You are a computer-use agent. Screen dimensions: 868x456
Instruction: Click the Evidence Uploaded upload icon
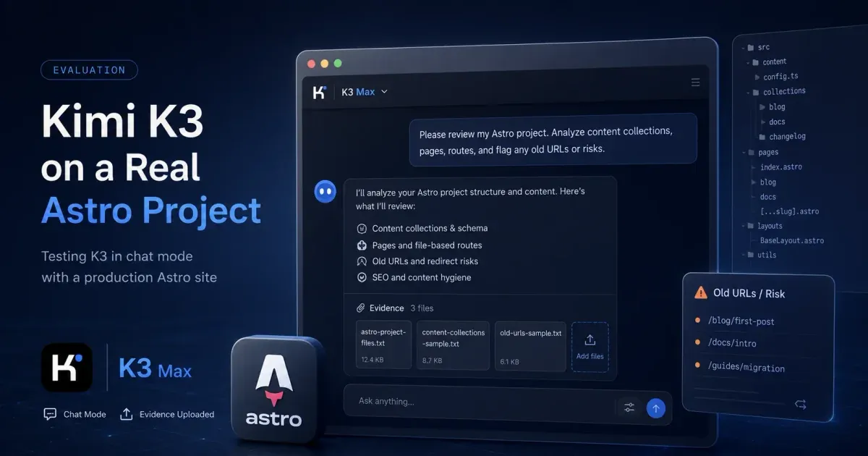coord(127,414)
